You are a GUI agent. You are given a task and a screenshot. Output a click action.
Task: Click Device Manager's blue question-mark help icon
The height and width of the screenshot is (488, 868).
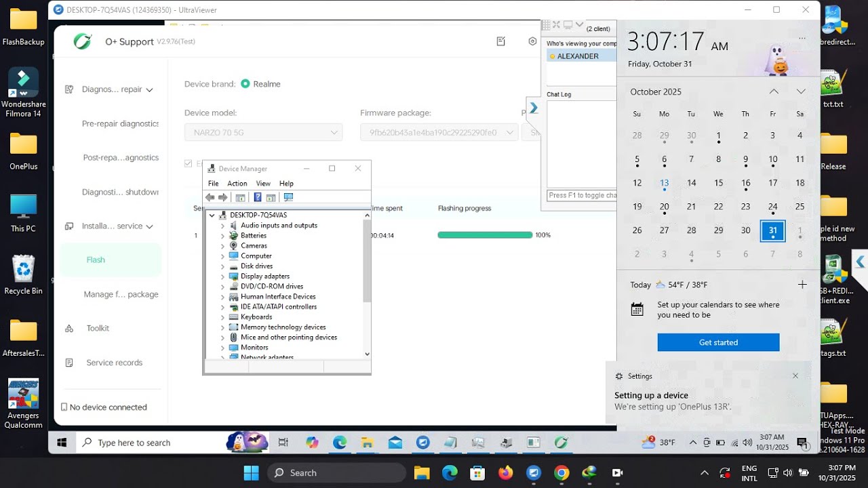[257, 197]
